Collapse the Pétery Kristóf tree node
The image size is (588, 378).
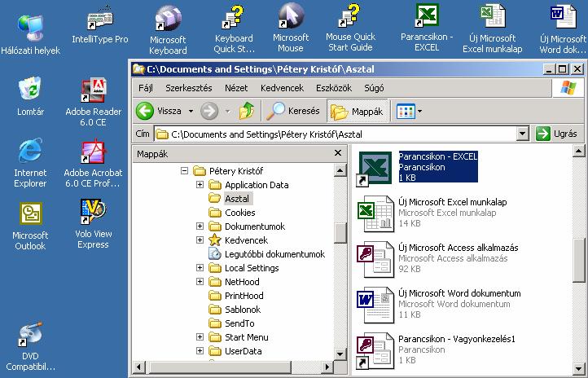click(x=184, y=171)
